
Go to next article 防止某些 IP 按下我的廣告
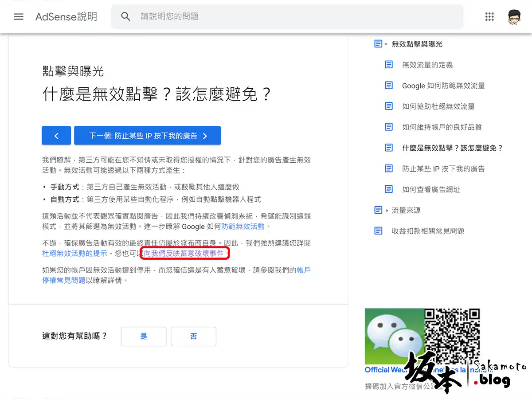coord(148,136)
